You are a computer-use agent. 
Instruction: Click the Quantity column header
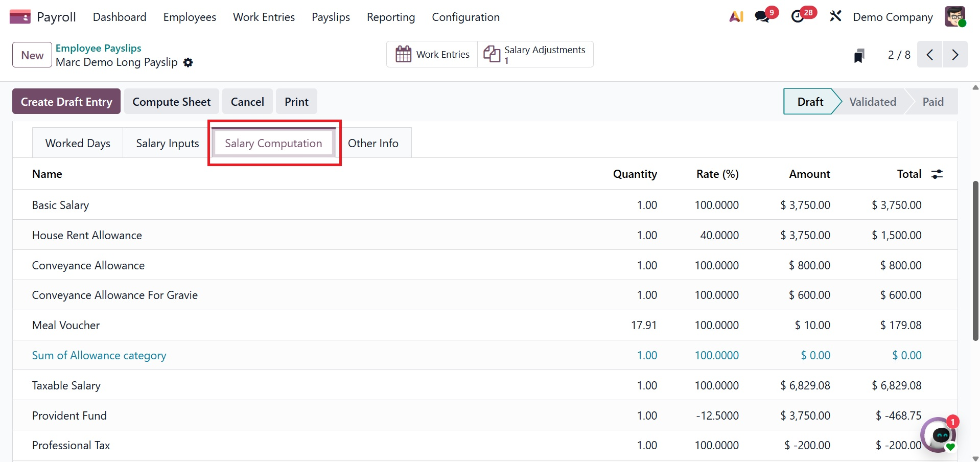(x=635, y=174)
